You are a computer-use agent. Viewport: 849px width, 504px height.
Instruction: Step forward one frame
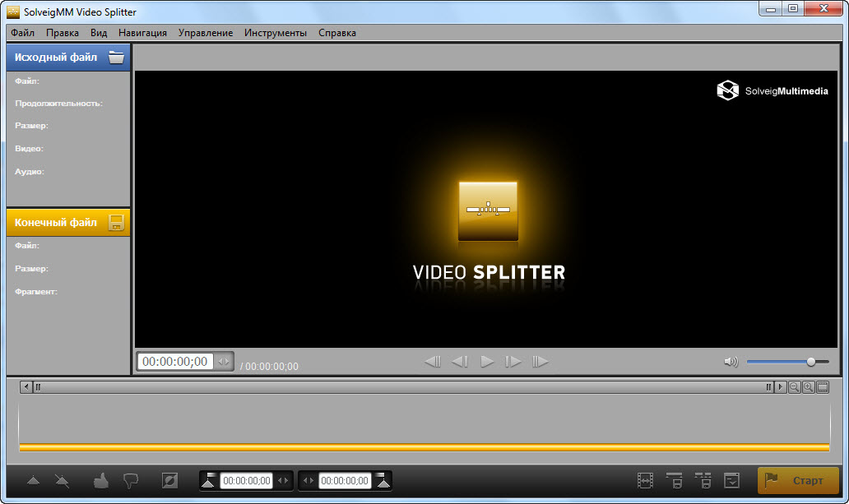pos(513,361)
